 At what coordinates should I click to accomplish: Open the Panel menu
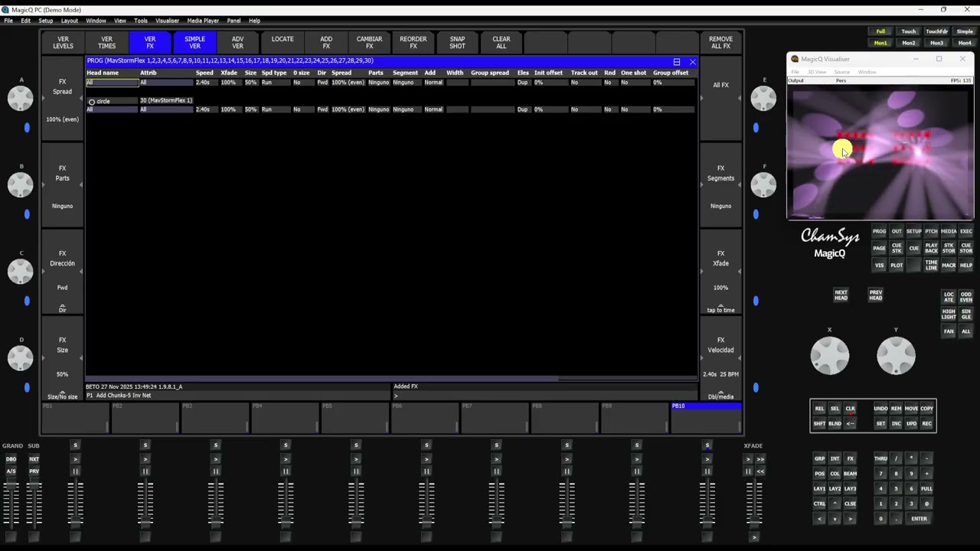(x=234, y=21)
